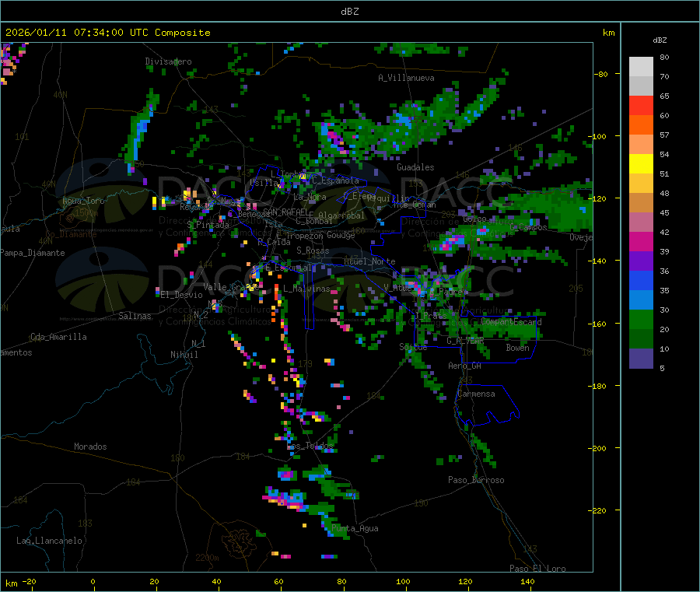
Task: Click the 'Morados' map label
Action: [90, 447]
